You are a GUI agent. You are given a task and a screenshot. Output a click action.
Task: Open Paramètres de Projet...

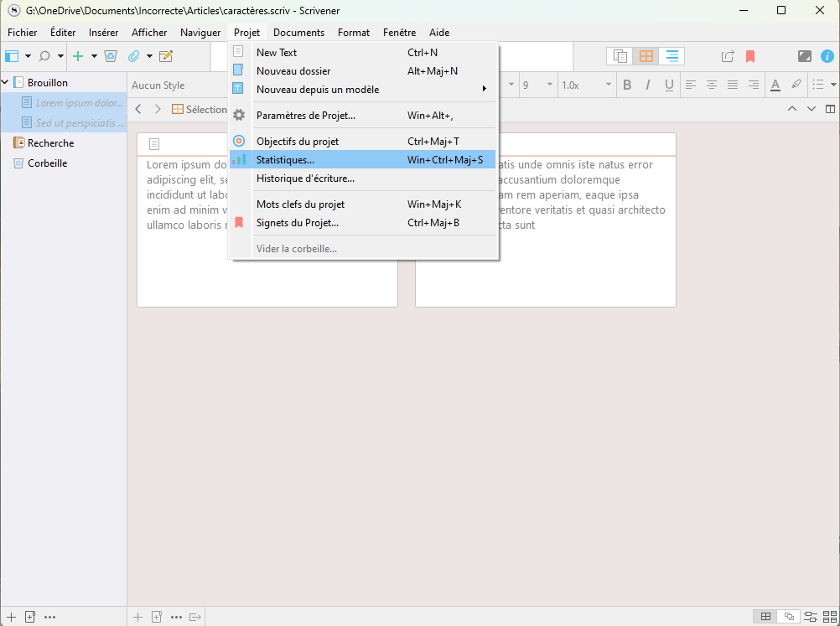click(x=363, y=115)
